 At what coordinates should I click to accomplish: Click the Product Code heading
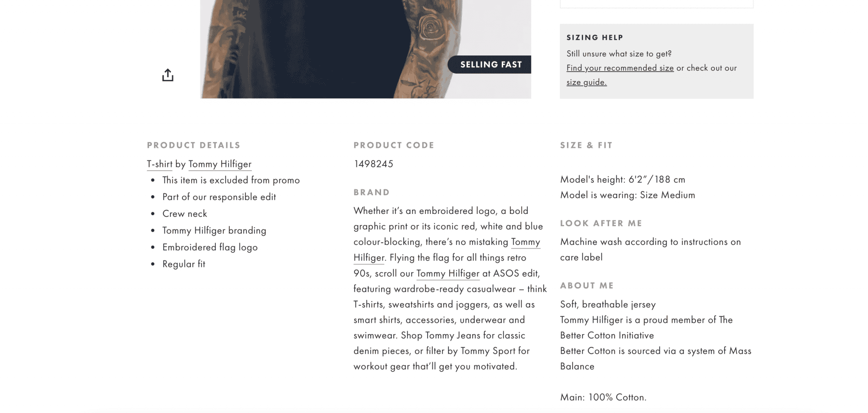(393, 145)
